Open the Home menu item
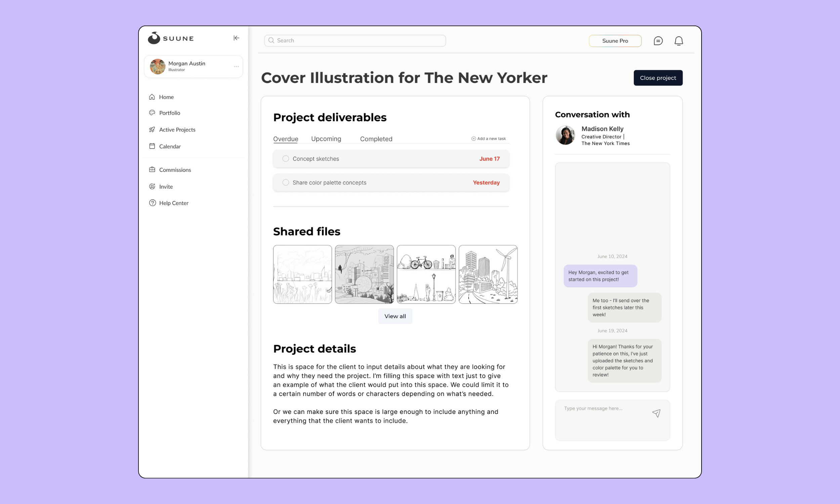Image resolution: width=840 pixels, height=504 pixels. click(166, 97)
